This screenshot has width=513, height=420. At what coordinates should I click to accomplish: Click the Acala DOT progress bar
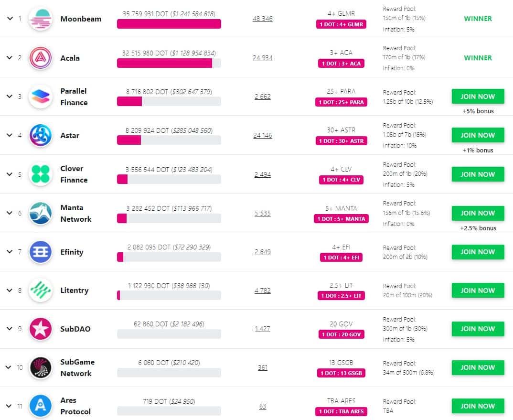(169, 63)
